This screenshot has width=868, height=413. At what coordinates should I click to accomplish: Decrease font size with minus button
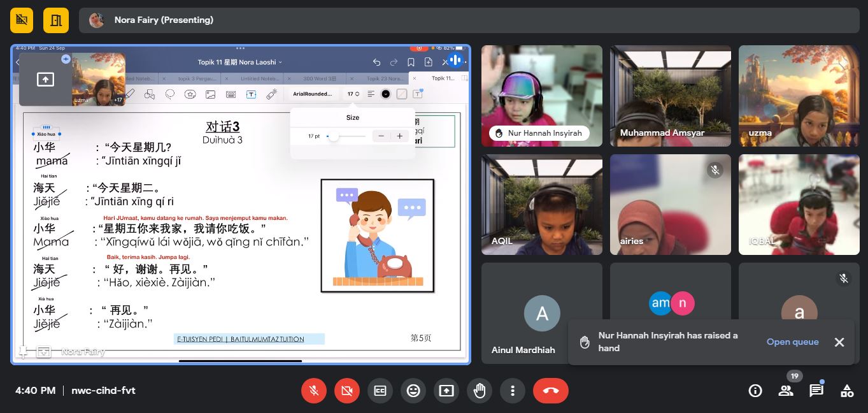coord(381,136)
